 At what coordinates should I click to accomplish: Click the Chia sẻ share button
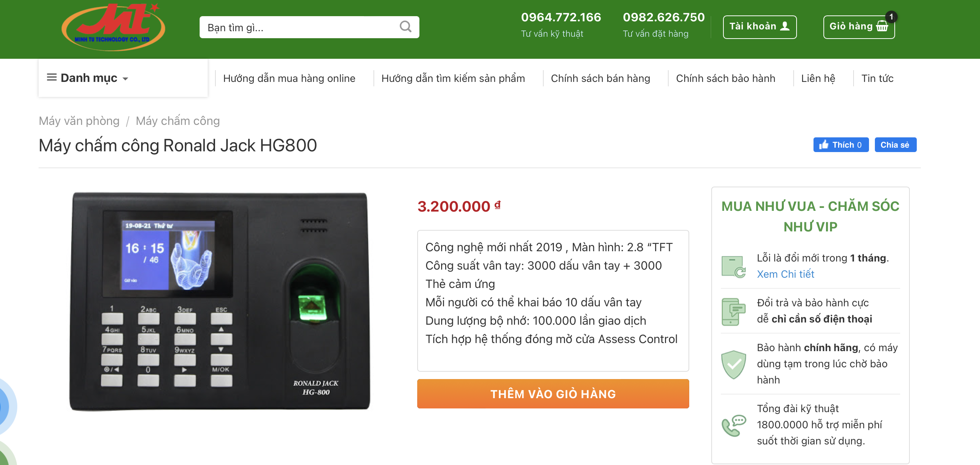tap(895, 145)
